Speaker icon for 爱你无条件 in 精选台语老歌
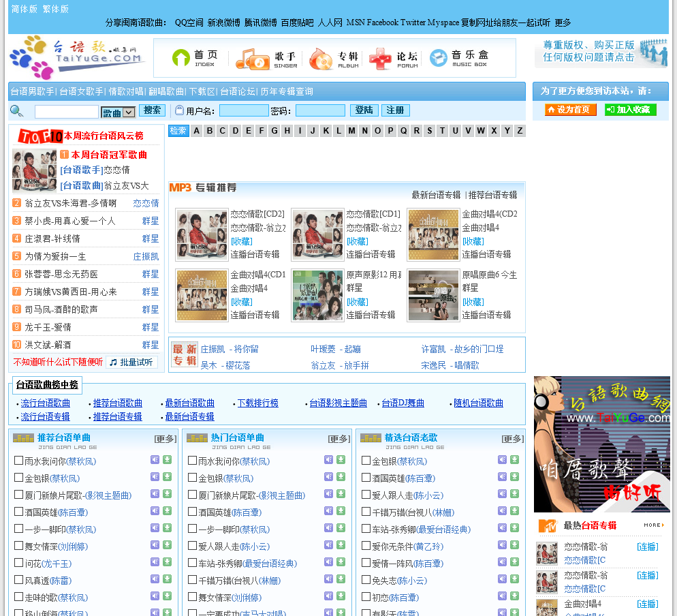This screenshot has height=616, width=677. (x=502, y=544)
